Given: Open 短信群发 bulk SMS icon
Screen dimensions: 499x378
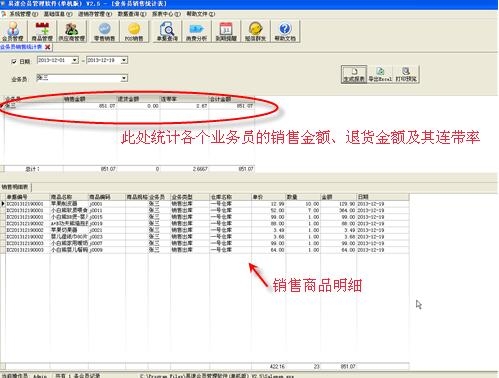Looking at the screenshot, I should coord(255,31).
